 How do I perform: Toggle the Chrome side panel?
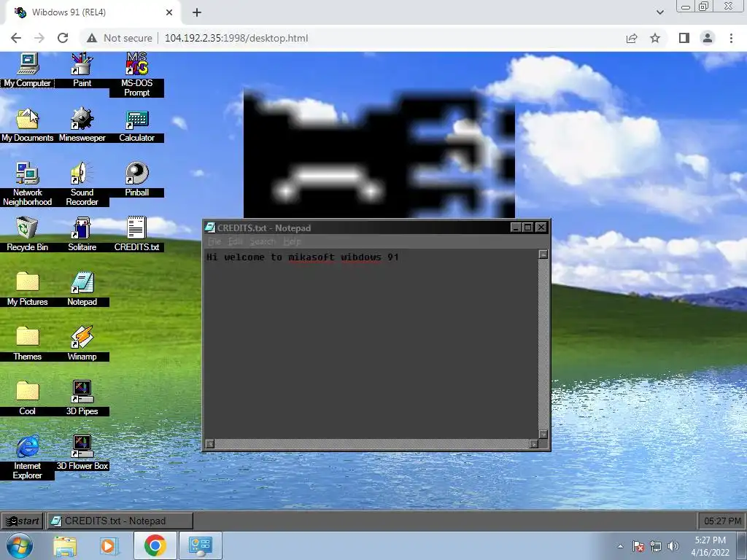coord(684,38)
